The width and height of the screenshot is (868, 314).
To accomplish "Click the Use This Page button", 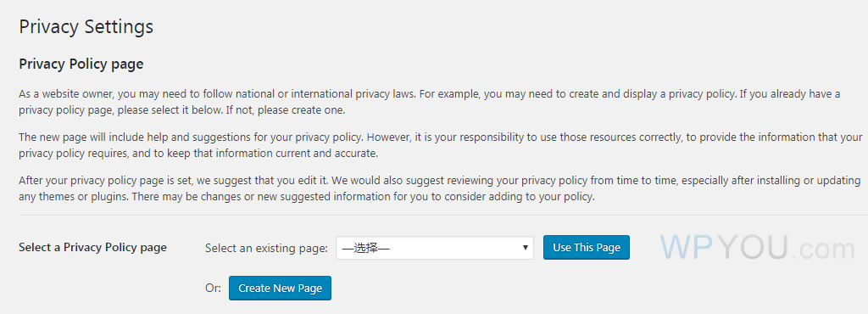I will tap(587, 248).
